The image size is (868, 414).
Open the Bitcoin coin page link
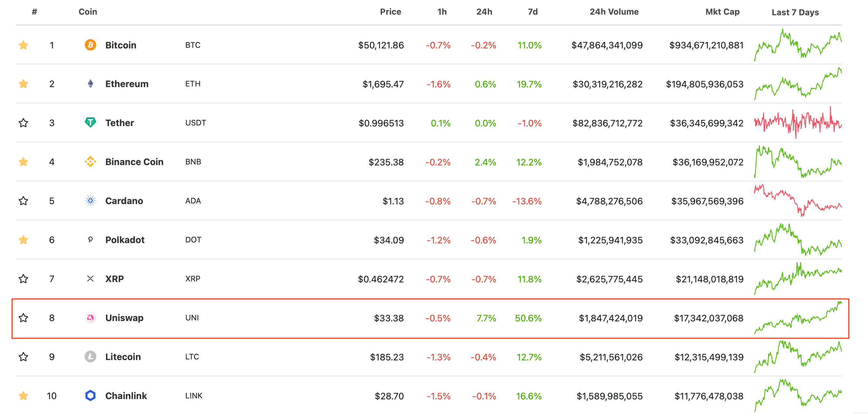[121, 45]
